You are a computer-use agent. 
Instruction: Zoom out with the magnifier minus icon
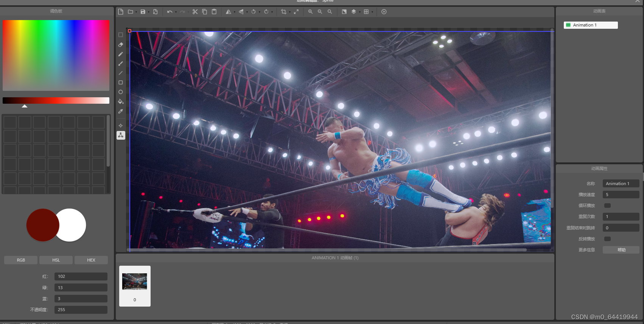pos(320,12)
